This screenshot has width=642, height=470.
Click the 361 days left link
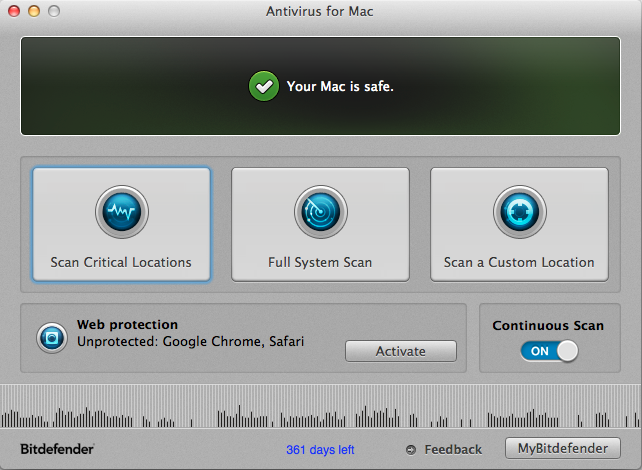(x=320, y=450)
